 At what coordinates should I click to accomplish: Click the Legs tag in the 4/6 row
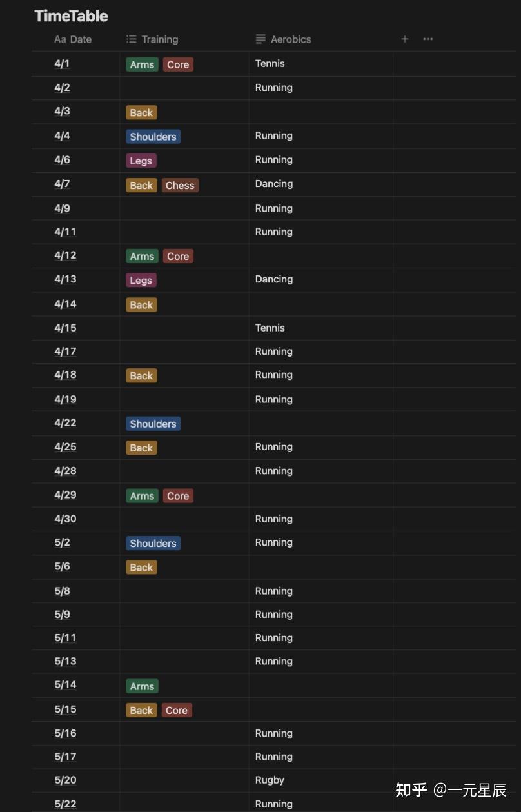tap(141, 161)
